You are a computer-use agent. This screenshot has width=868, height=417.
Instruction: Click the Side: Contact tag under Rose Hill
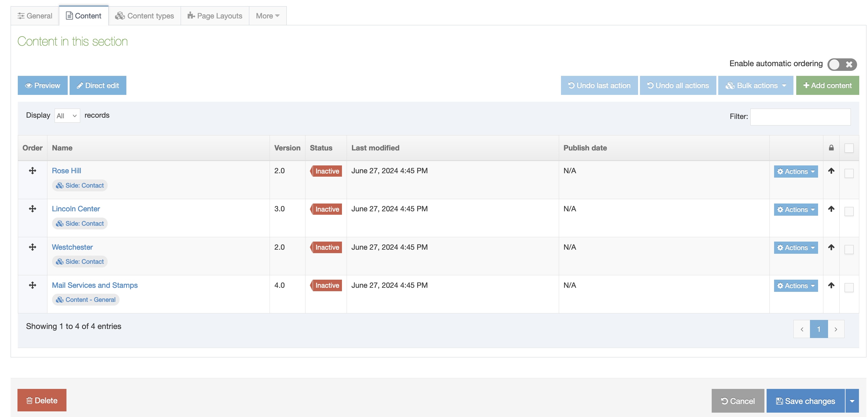80,185
